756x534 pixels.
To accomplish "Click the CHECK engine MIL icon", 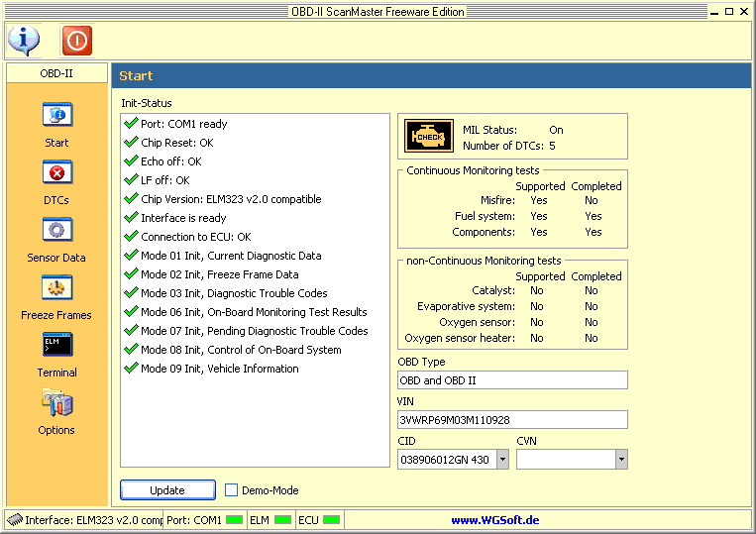I will (429, 136).
